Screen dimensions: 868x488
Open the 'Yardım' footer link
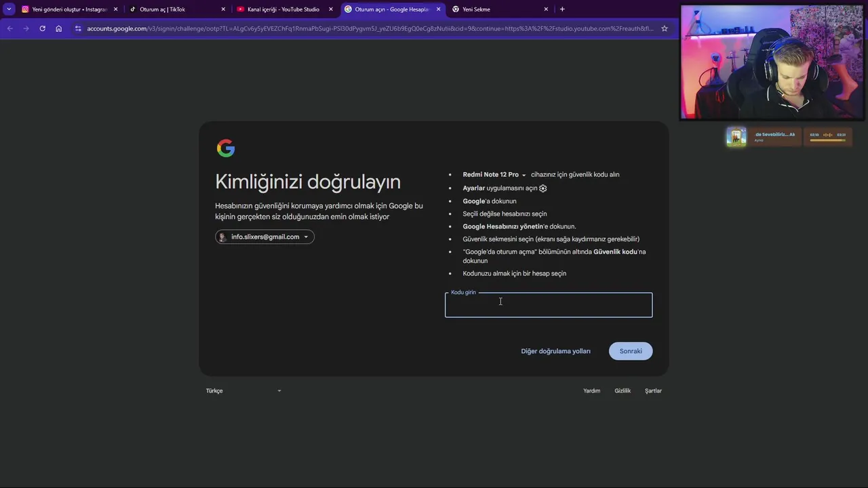point(592,391)
